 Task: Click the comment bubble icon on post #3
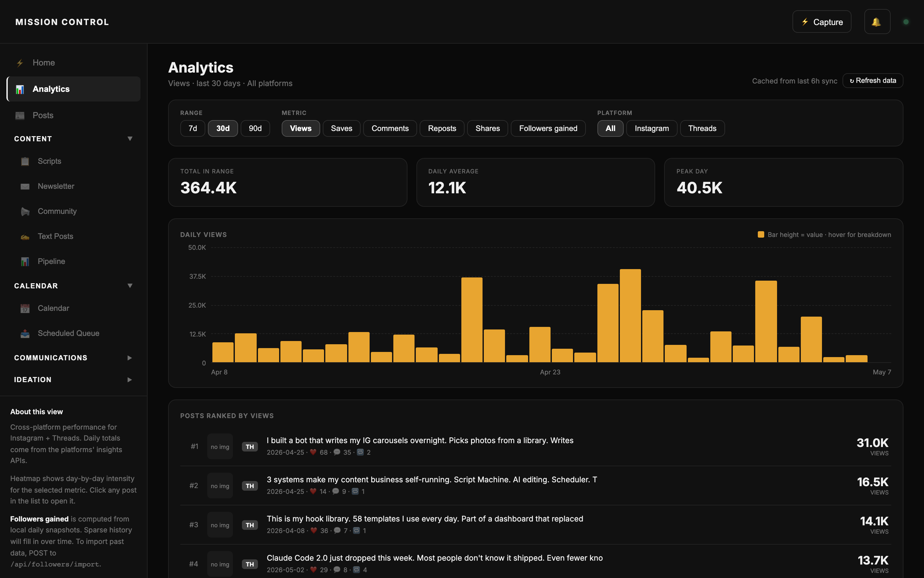337,530
